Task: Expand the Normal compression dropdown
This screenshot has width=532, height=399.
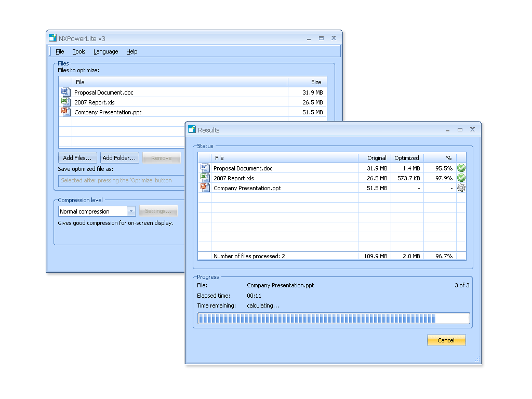Action: (131, 211)
